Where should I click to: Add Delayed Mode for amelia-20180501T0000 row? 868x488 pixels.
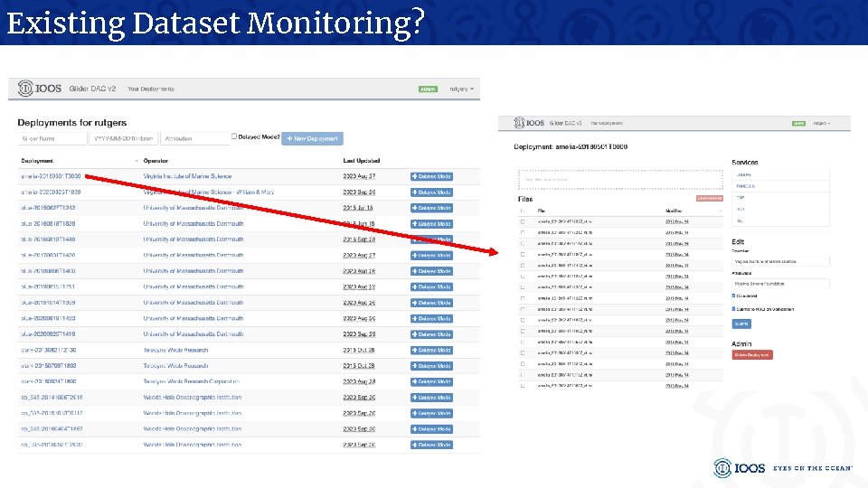coord(431,176)
